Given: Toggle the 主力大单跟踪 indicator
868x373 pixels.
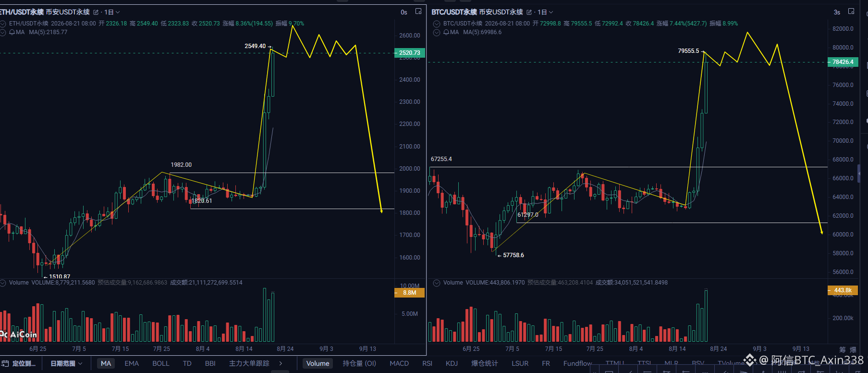Looking at the screenshot, I should (249, 363).
